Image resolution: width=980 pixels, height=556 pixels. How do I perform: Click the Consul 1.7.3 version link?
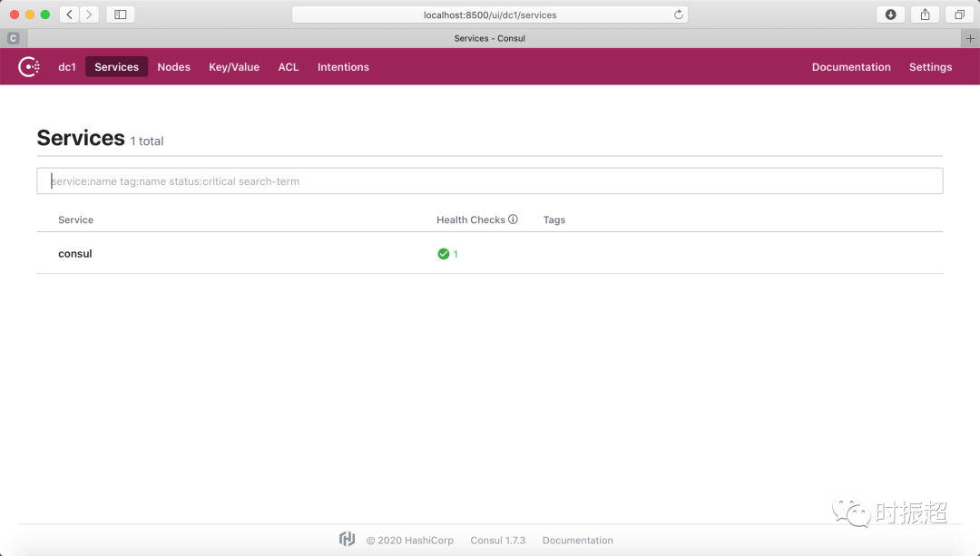[497, 541]
